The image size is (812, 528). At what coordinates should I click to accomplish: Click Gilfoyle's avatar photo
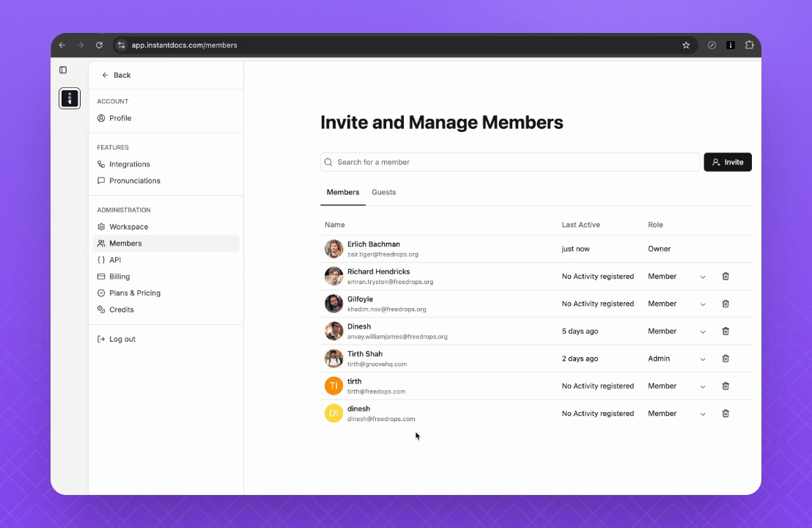(x=334, y=304)
